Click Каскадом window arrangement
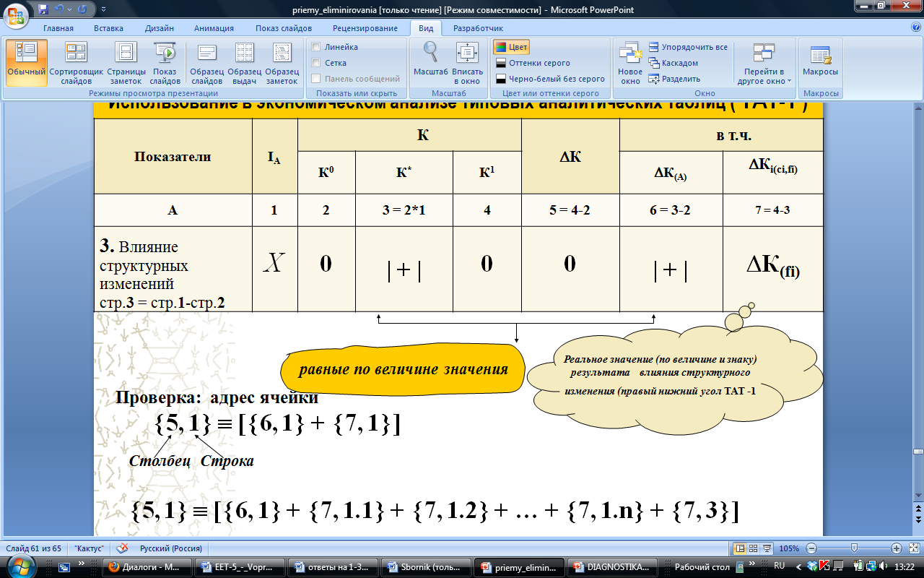The height and width of the screenshot is (578, 924). pos(673,63)
